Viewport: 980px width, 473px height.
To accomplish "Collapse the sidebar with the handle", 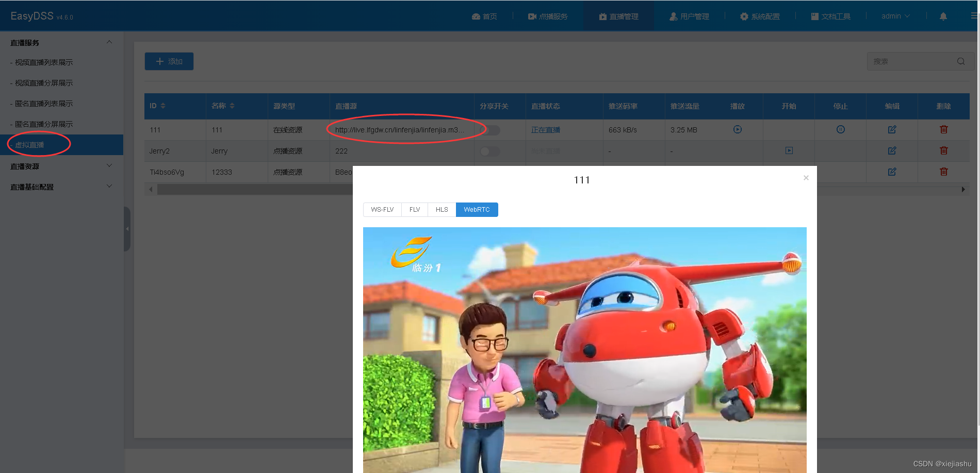I will (127, 229).
